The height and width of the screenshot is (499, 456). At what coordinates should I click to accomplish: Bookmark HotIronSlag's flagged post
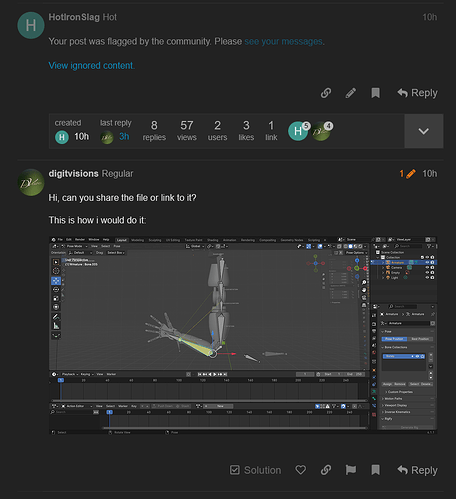pyautogui.click(x=376, y=93)
